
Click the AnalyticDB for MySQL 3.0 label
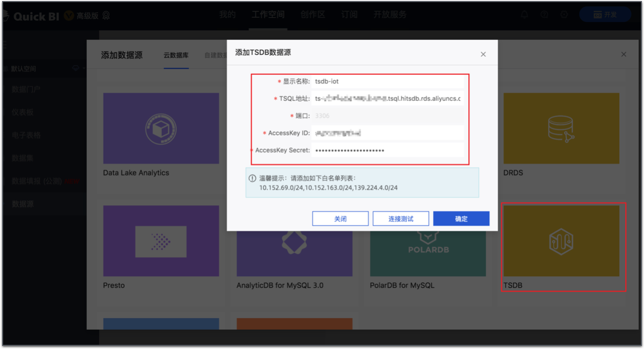click(x=280, y=286)
